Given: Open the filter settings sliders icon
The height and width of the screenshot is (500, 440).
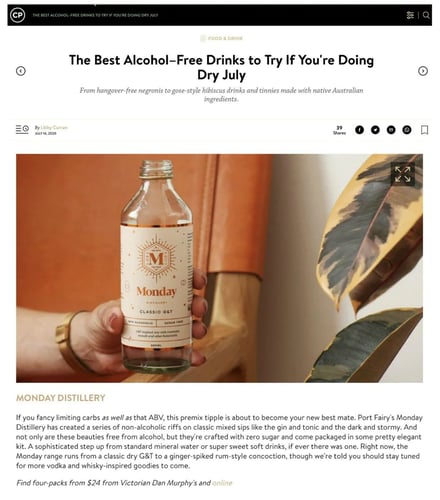Looking at the screenshot, I should [410, 15].
